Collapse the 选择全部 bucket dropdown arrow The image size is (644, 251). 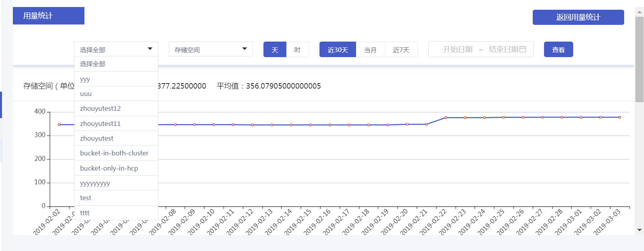tap(150, 49)
